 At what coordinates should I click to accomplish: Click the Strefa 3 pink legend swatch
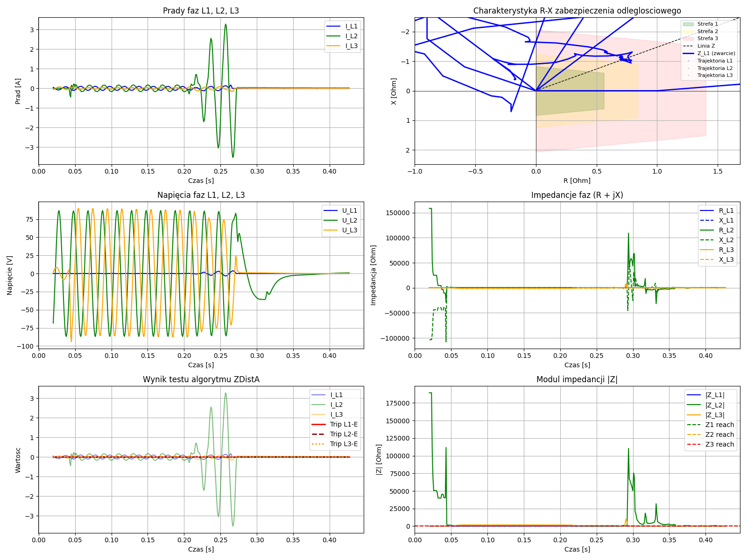pyautogui.click(x=688, y=38)
